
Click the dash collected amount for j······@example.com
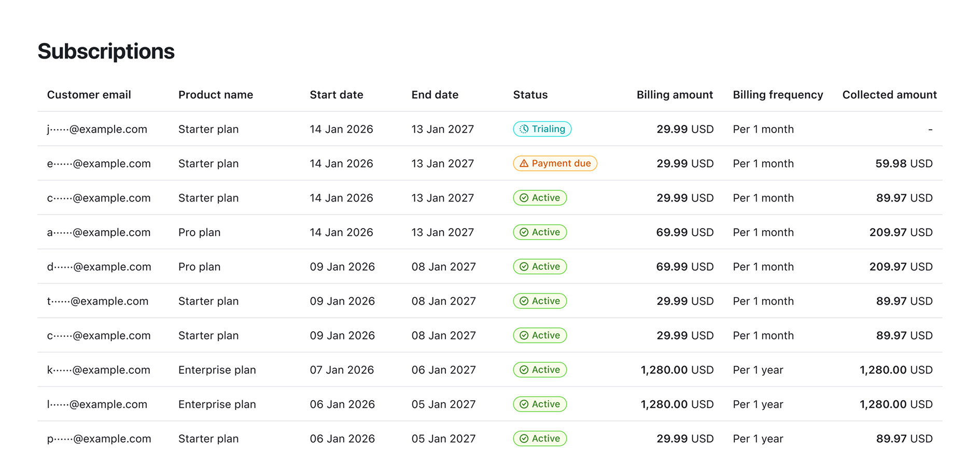pyautogui.click(x=930, y=129)
